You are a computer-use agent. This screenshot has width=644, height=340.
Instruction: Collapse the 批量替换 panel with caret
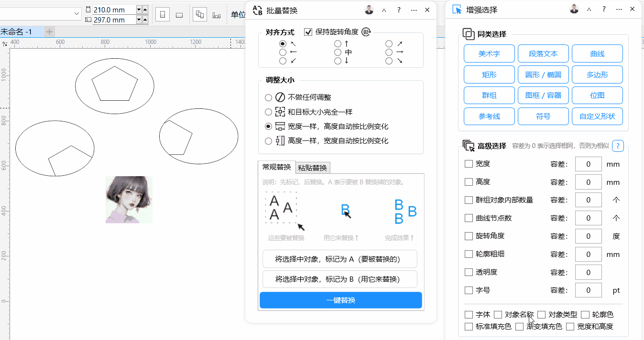click(x=384, y=10)
